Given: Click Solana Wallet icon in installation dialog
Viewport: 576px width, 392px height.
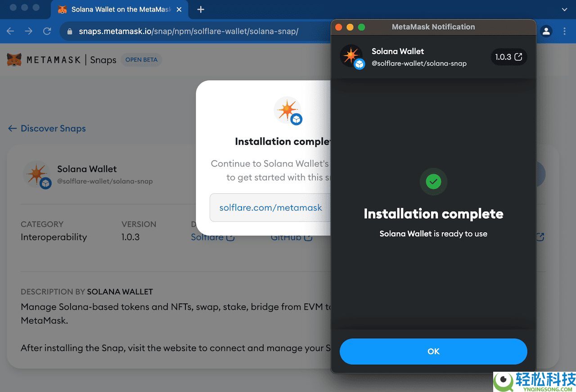Looking at the screenshot, I should pyautogui.click(x=288, y=110).
